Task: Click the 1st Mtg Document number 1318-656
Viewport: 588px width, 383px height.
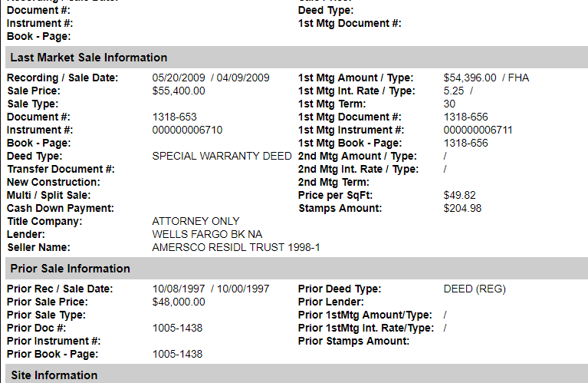Action: (466, 117)
